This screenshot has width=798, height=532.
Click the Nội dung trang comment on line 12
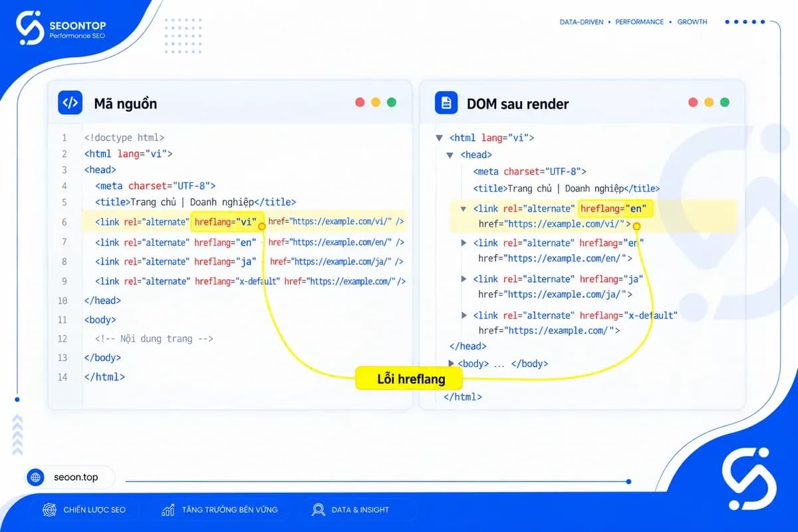[154, 339]
